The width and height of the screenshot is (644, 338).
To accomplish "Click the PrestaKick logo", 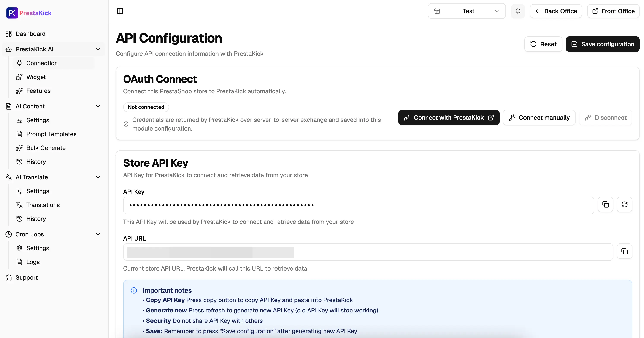I will [29, 13].
